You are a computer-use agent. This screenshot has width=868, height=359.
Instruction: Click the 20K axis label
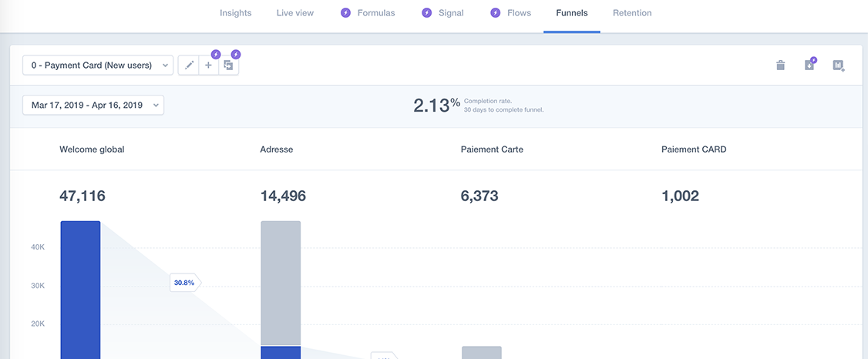coord(38,324)
